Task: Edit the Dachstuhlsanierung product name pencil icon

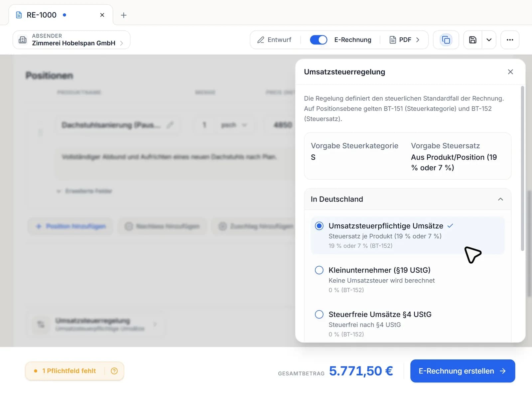Action: pos(170,125)
